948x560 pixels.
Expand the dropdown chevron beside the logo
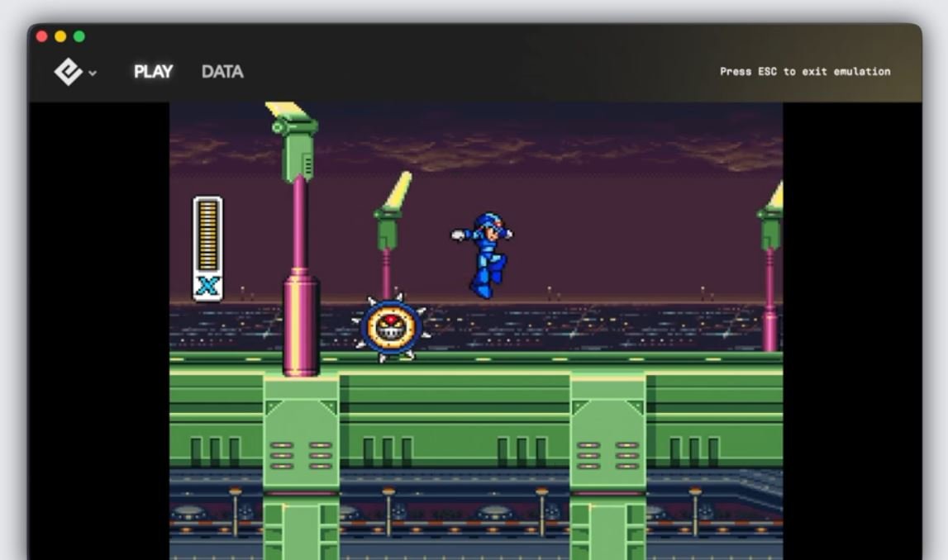pos(93,73)
